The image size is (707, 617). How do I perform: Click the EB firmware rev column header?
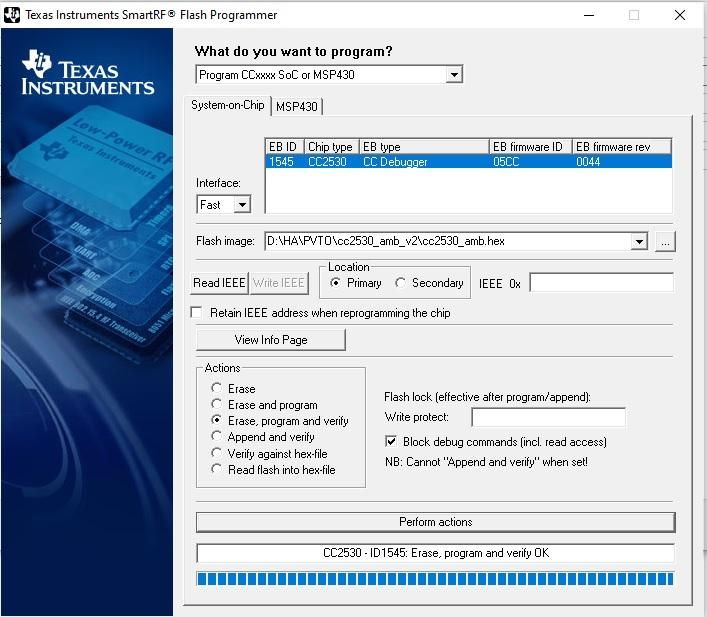[622, 147]
